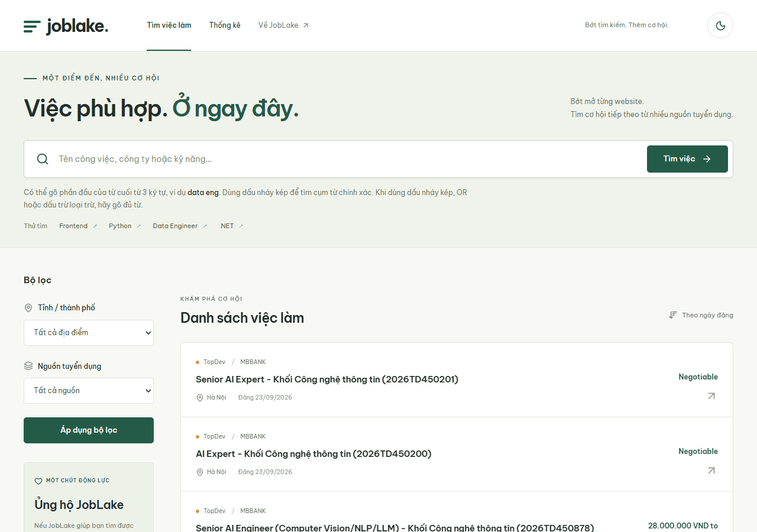Click the search magnifier icon
757x532 pixels.
pyautogui.click(x=43, y=159)
